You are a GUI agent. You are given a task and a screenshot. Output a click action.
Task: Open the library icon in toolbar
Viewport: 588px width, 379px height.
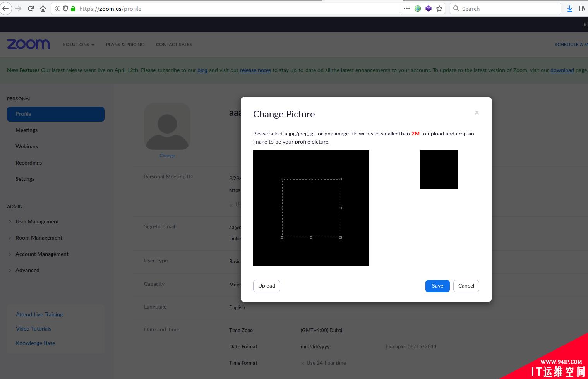point(582,9)
